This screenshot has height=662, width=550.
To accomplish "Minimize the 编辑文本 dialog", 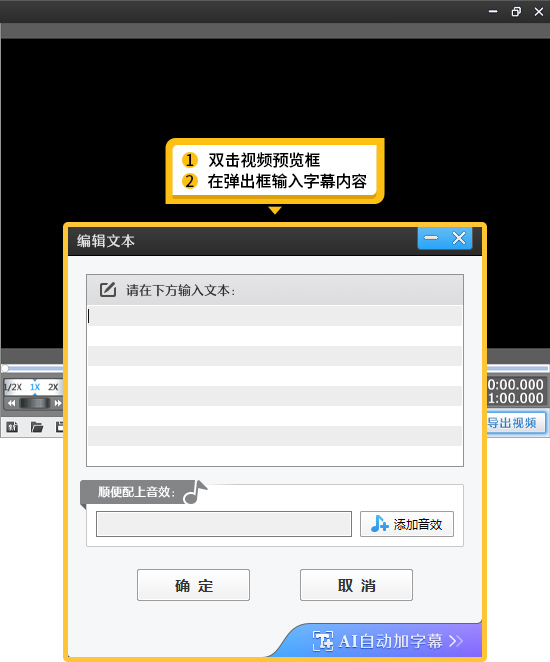I will [431, 238].
